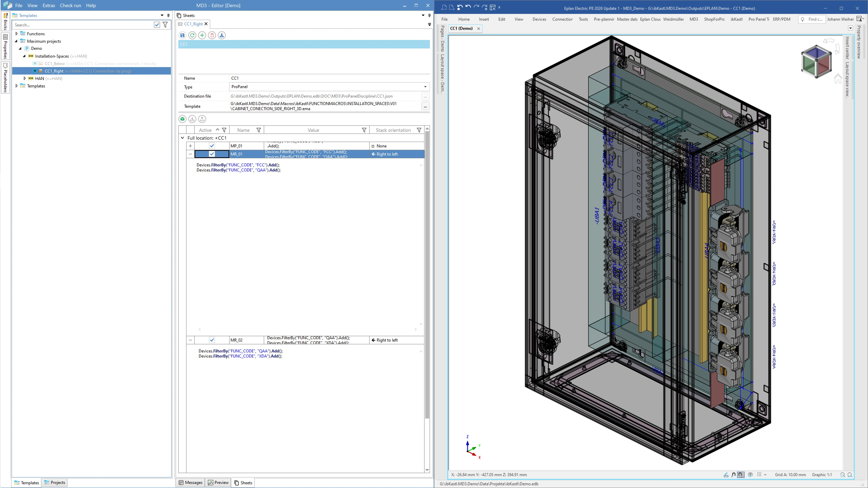Click browse button for Template path
Image resolution: width=868 pixels, height=488 pixels.
(x=425, y=106)
